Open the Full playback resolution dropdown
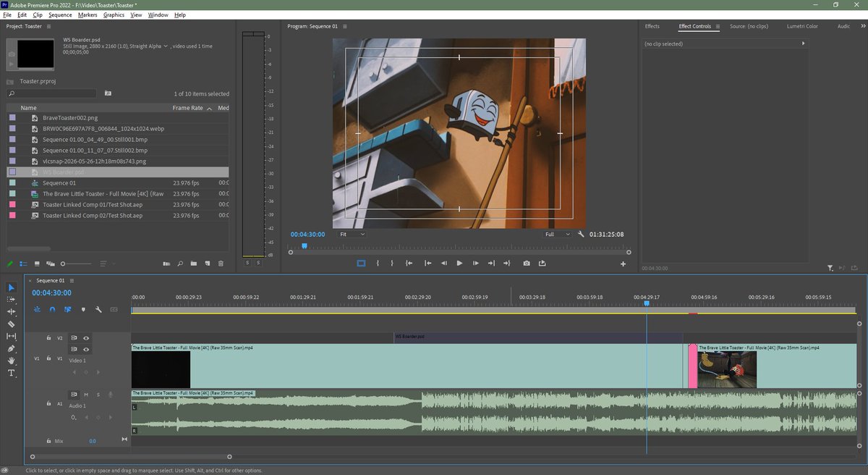This screenshot has height=475, width=868. 558,235
